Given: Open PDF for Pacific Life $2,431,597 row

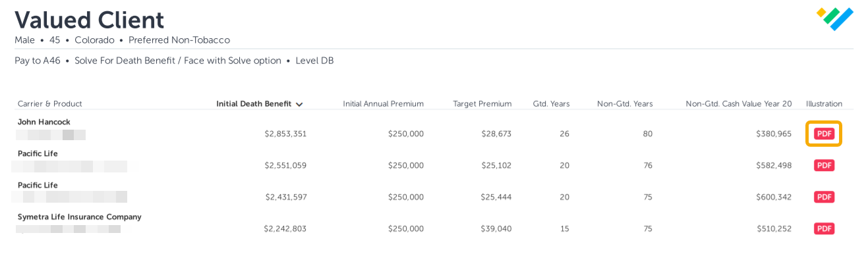Looking at the screenshot, I should (x=824, y=197).
